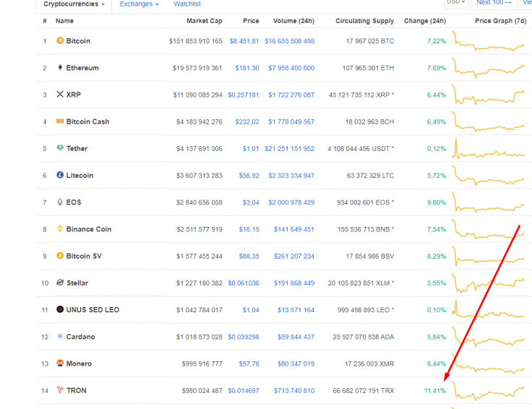The height and width of the screenshot is (409, 532).
Task: Open XRP 7d price graph
Action: tap(488, 95)
